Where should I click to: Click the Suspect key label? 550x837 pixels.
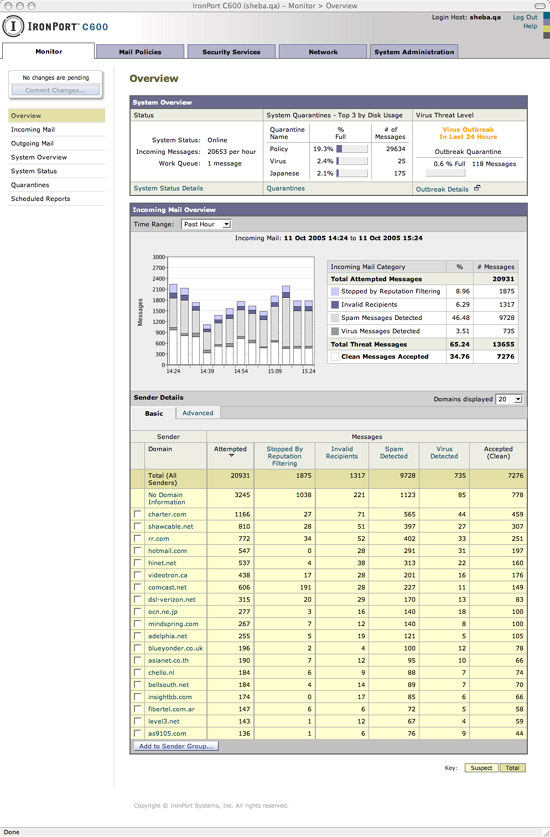481,768
